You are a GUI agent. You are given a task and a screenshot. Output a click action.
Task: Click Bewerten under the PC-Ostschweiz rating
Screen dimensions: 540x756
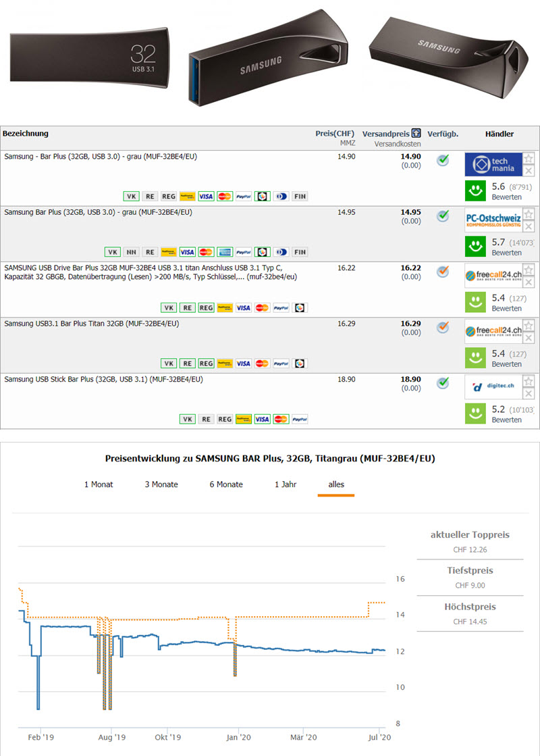(506, 253)
